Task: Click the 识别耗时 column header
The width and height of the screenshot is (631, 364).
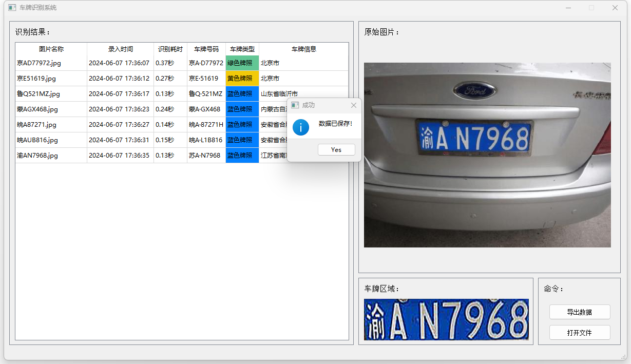Action: point(170,49)
